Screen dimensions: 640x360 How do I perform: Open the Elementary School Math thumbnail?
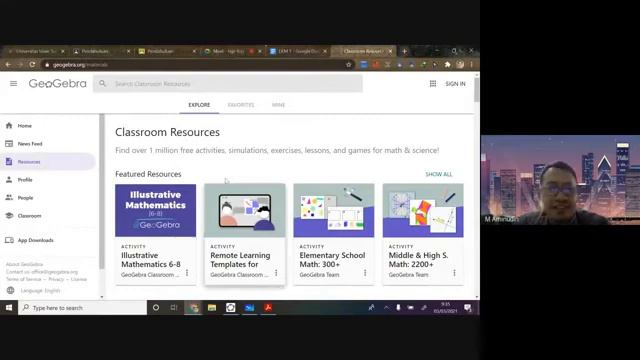[x=333, y=210]
